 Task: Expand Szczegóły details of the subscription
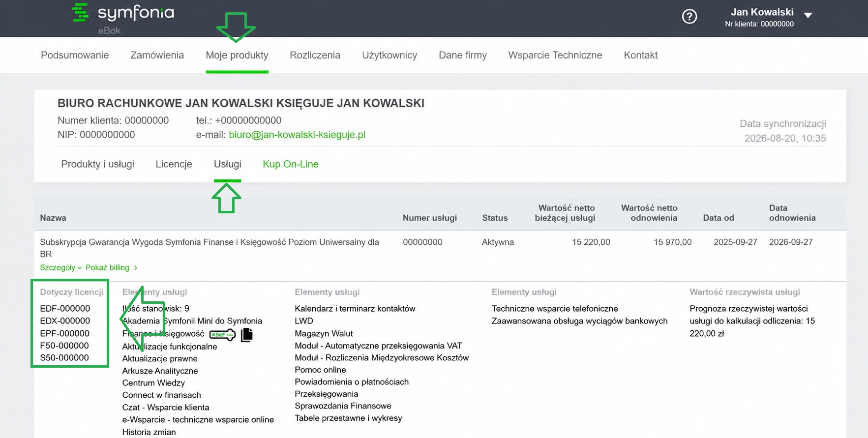click(60, 267)
